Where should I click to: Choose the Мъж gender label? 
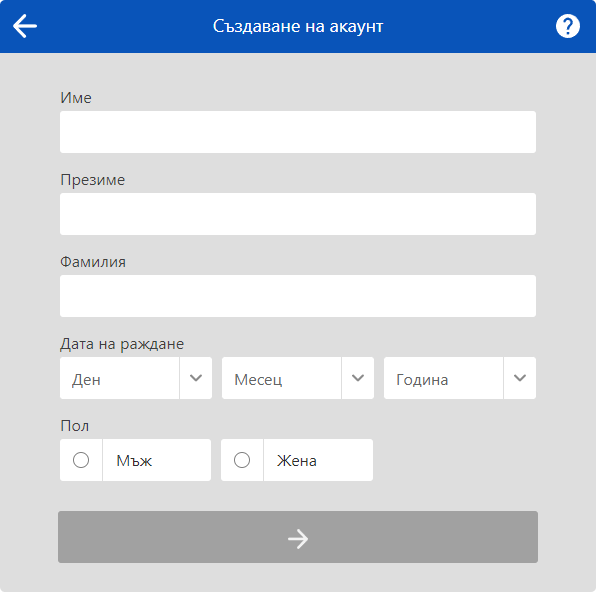tap(134, 461)
